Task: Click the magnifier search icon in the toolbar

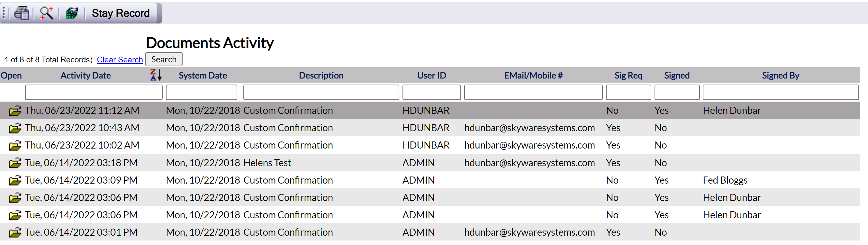Action: tap(47, 13)
